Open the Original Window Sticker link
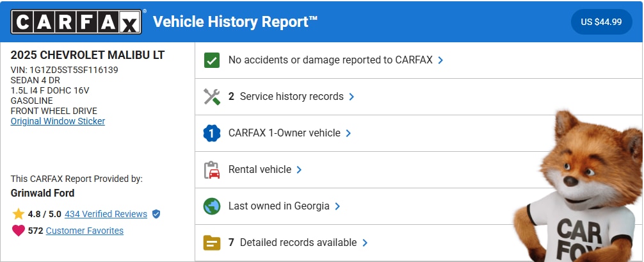The image size is (644, 262). (58, 121)
